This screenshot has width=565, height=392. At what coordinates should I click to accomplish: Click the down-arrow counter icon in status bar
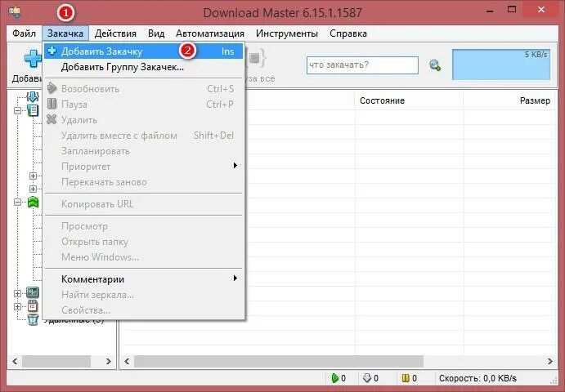367,378
